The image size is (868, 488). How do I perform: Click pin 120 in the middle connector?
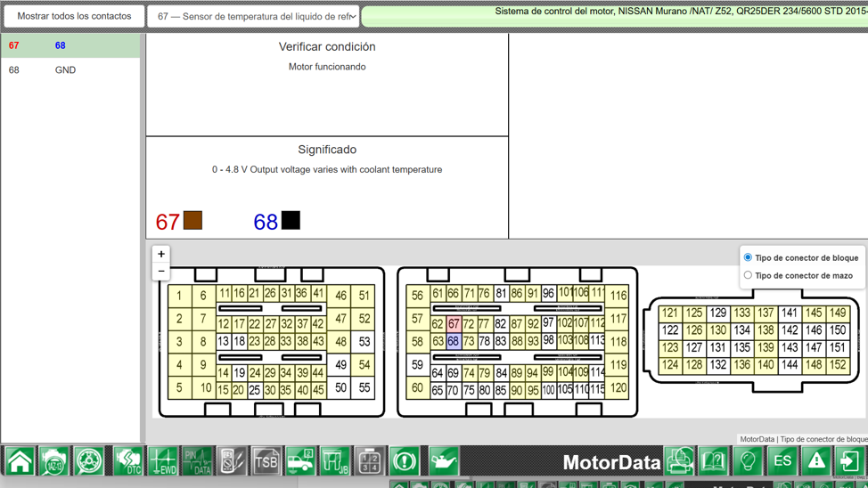click(618, 388)
